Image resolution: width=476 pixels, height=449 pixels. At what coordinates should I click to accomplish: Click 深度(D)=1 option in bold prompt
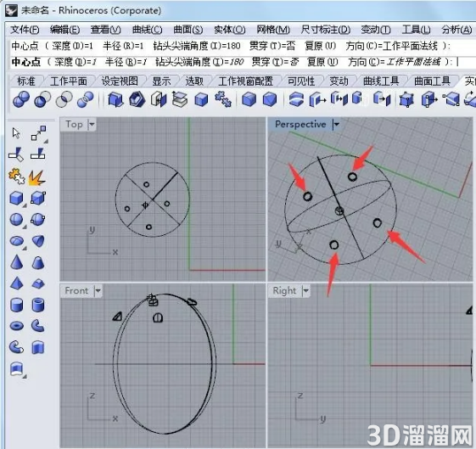coord(76,62)
